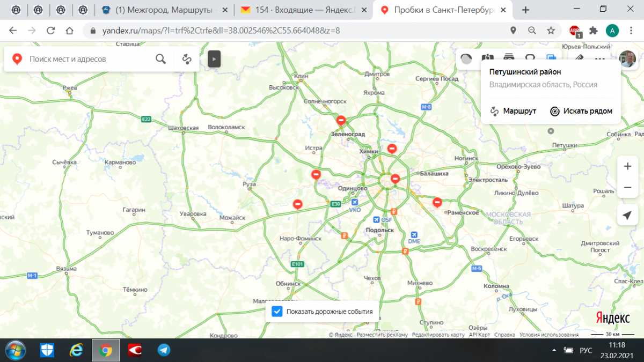Viewport: 644px width, 362px height.
Task: Click the OSF airport icon
Action: coord(377,219)
